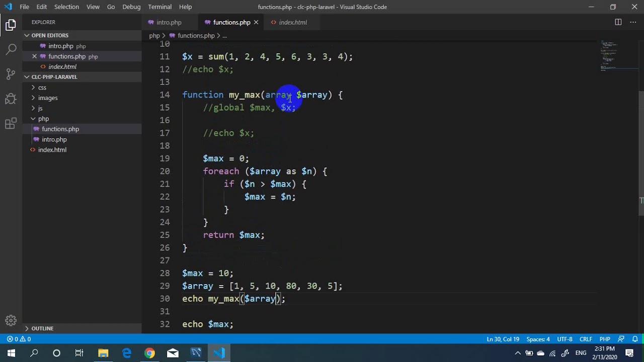Screen dimensions: 644x362
Task: Click the Split Editor icon
Action: point(618,22)
